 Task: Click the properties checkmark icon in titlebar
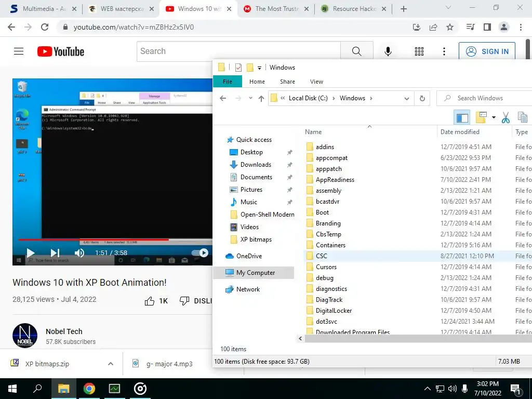click(238, 68)
